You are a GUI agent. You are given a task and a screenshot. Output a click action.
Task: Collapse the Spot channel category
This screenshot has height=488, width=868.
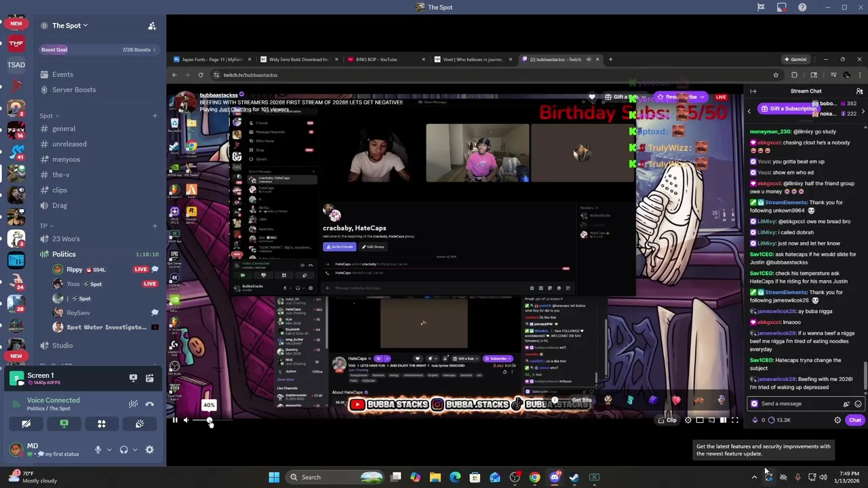click(x=49, y=116)
